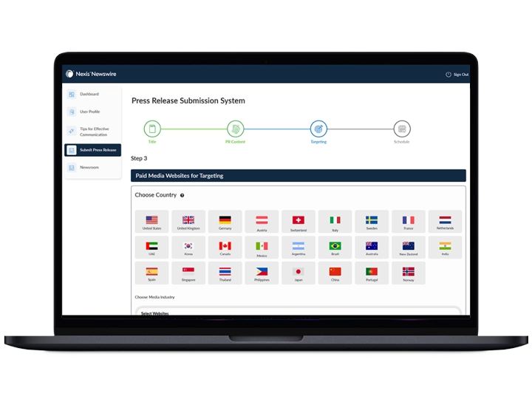Image resolution: width=532 pixels, height=399 pixels.
Task: Select the Sweden flag tile
Action: pos(372,221)
